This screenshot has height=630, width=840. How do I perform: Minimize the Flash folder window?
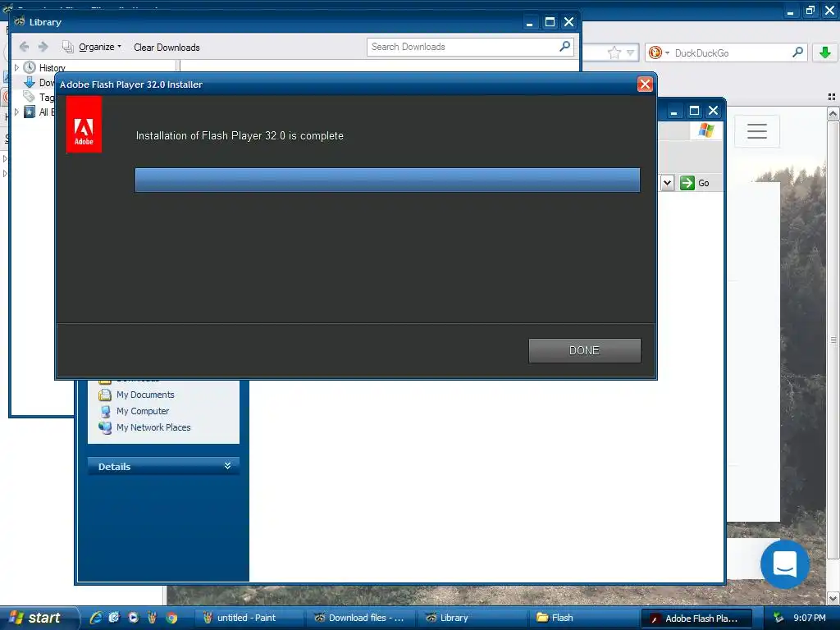(x=674, y=111)
